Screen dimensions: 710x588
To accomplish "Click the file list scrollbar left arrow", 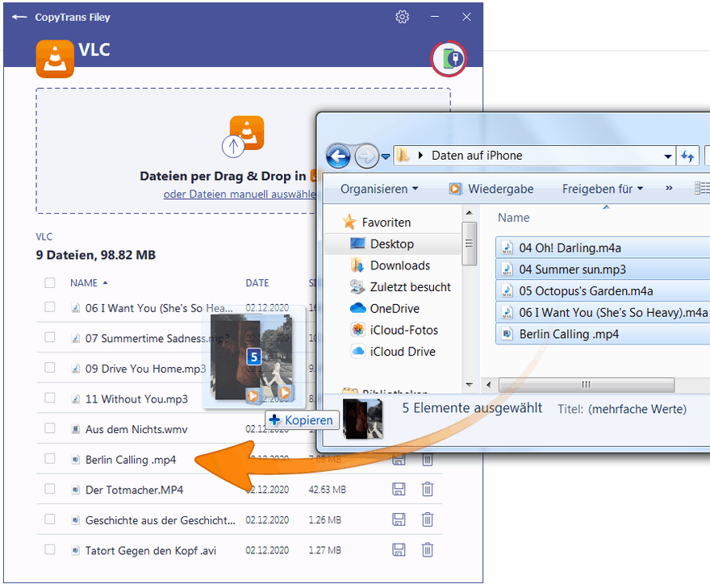I will 488,385.
